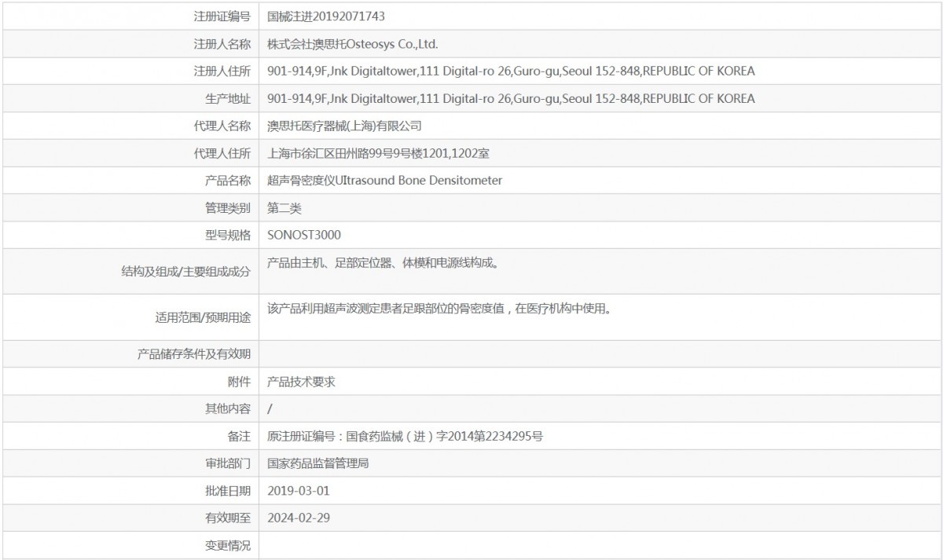Select approval date 2019-03-01
Screen dimensions: 943x560
tap(299, 491)
